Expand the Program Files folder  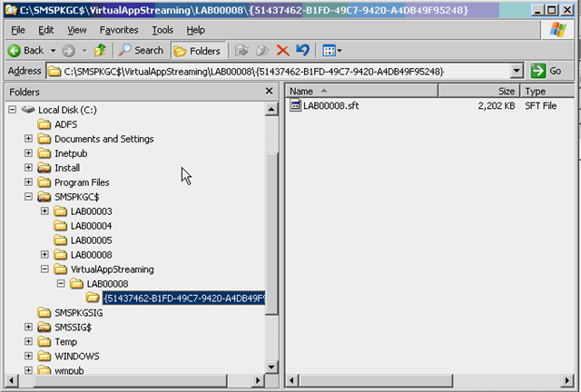28,181
